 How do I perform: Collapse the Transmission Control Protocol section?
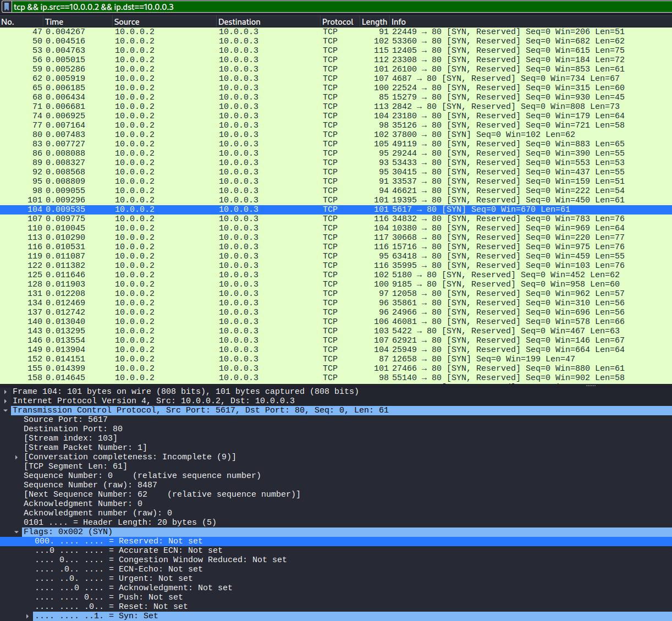click(x=5, y=410)
